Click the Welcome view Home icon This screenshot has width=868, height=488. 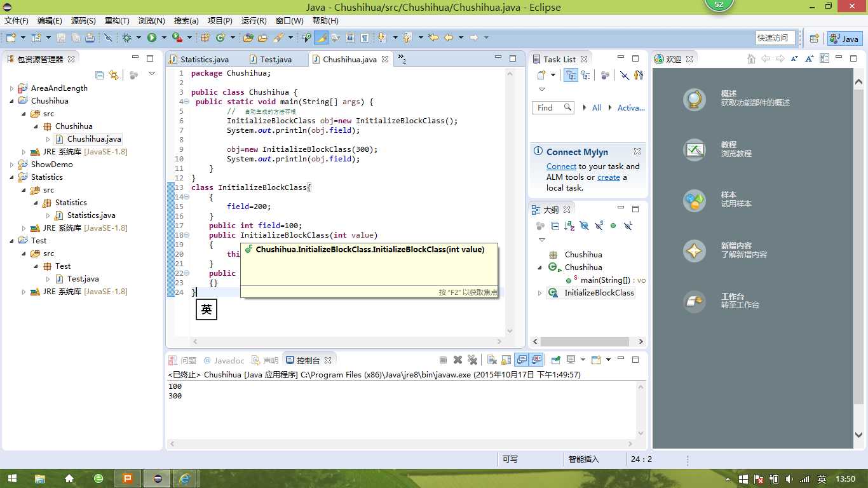[751, 59]
